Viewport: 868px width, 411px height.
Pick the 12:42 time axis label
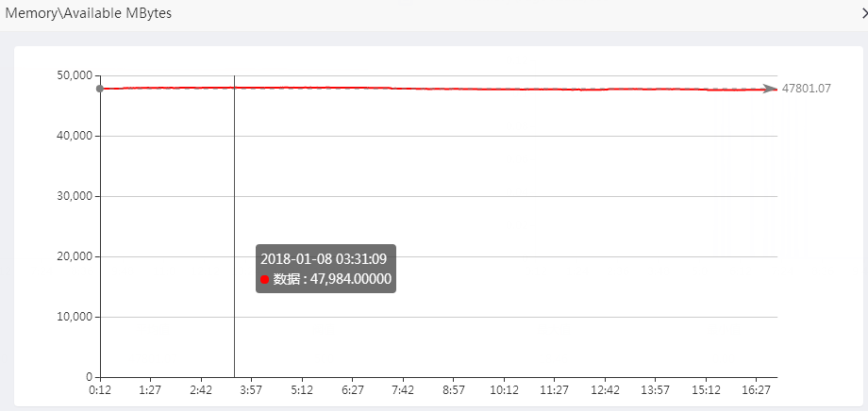(x=605, y=389)
